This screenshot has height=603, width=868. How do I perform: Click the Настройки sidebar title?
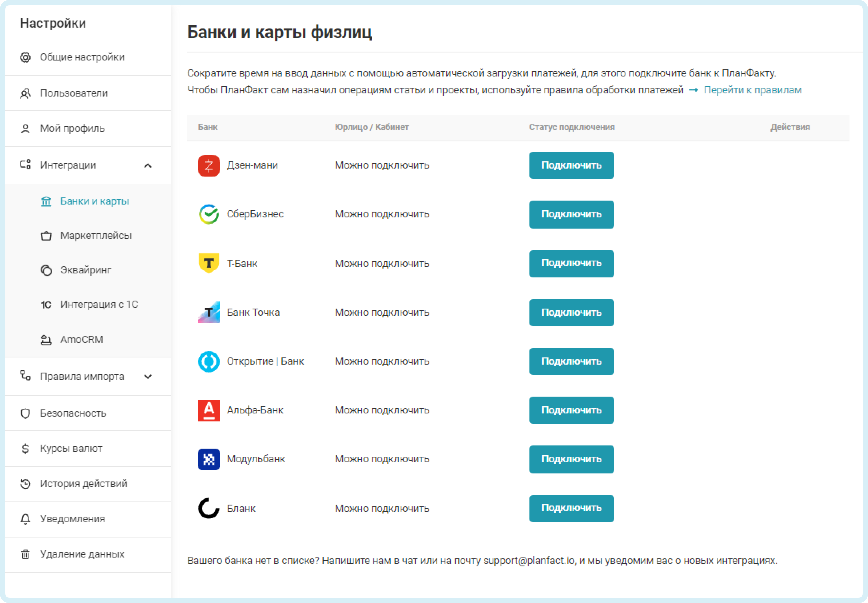pyautogui.click(x=53, y=23)
